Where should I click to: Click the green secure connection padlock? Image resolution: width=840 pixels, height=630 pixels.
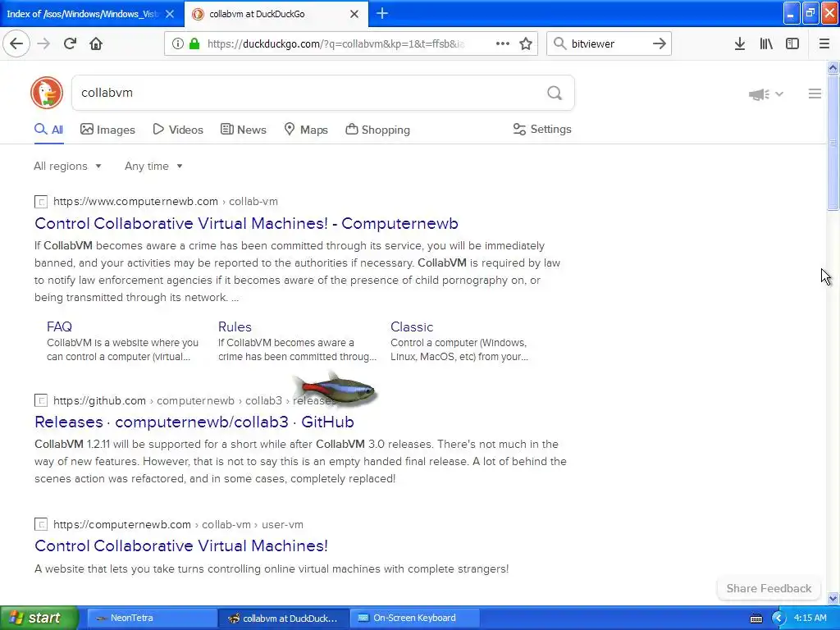(x=194, y=43)
